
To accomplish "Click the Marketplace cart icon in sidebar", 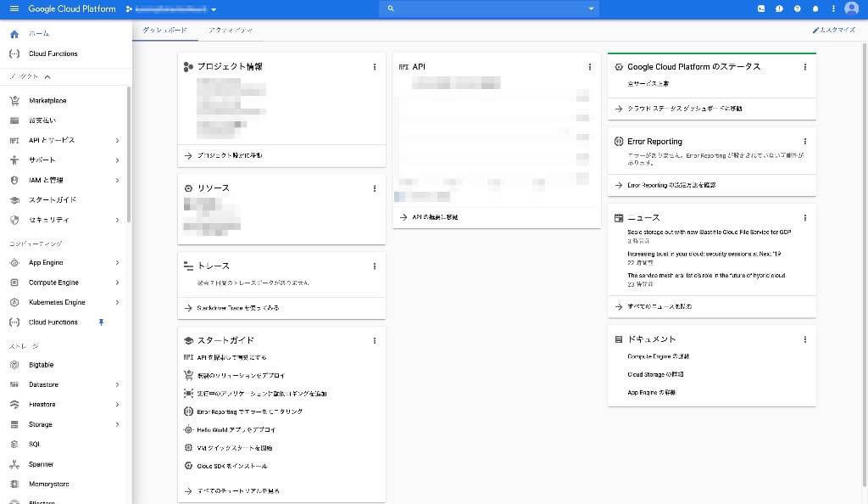I will pos(14,100).
